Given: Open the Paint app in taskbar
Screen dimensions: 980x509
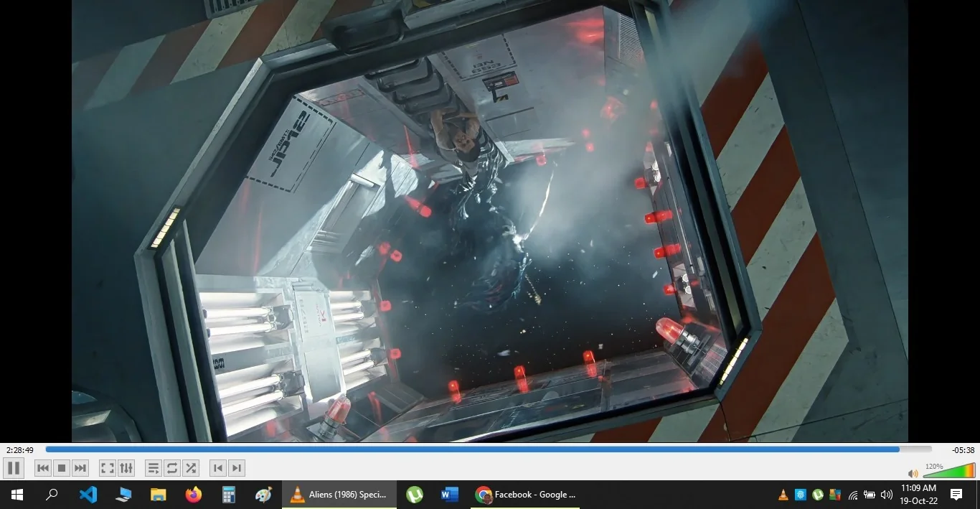Looking at the screenshot, I should coord(264,495).
